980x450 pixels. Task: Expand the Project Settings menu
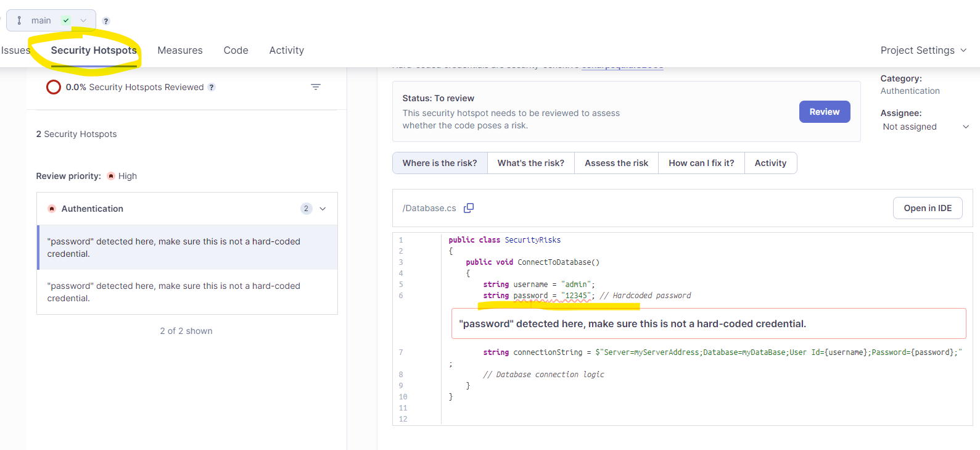(x=923, y=51)
